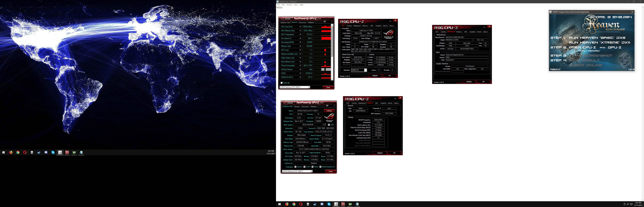This screenshot has width=644, height=207.
Task: Switch to HWBOT Heaven app on right monitor taskbar
Action: click(x=336, y=204)
